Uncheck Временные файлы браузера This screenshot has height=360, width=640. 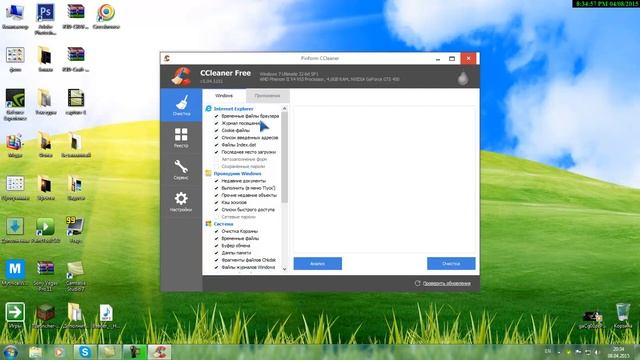(x=216, y=116)
